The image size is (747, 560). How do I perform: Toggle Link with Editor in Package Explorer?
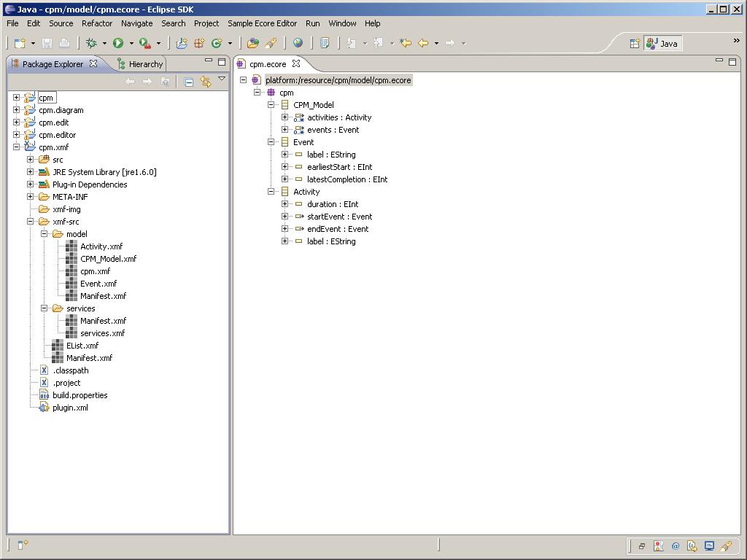pyautogui.click(x=206, y=82)
